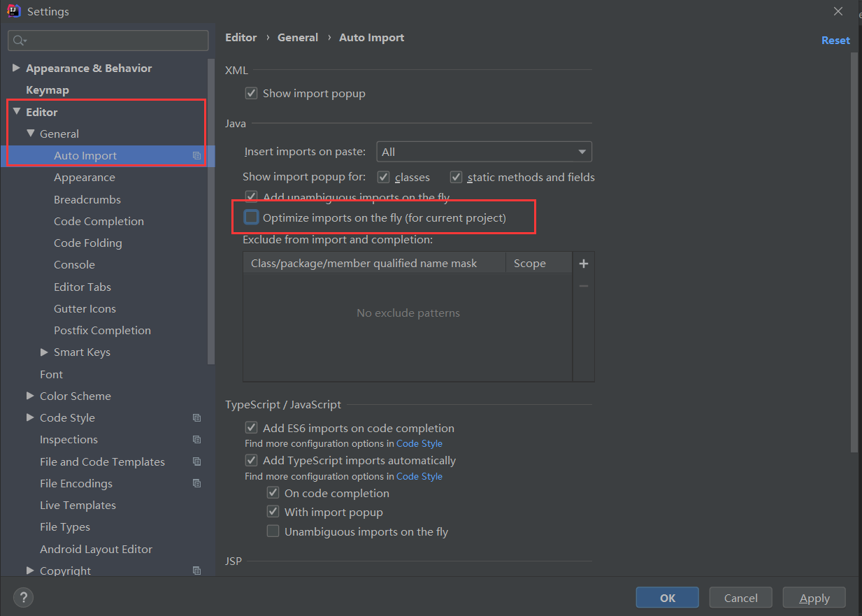Image resolution: width=862 pixels, height=616 pixels.
Task: Click Editor in the breadcrumb path
Action: click(241, 38)
